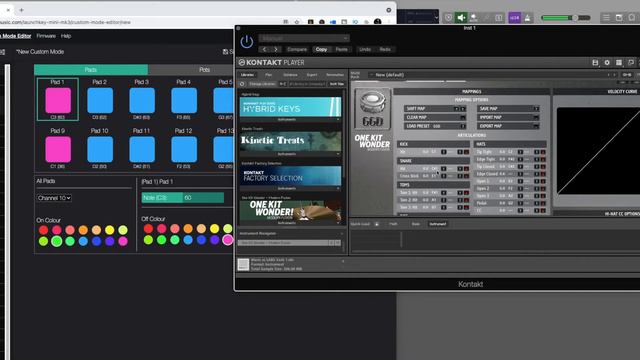This screenshot has width=640, height=360.
Task: Open the Save Map dropdown
Action: tap(509, 109)
